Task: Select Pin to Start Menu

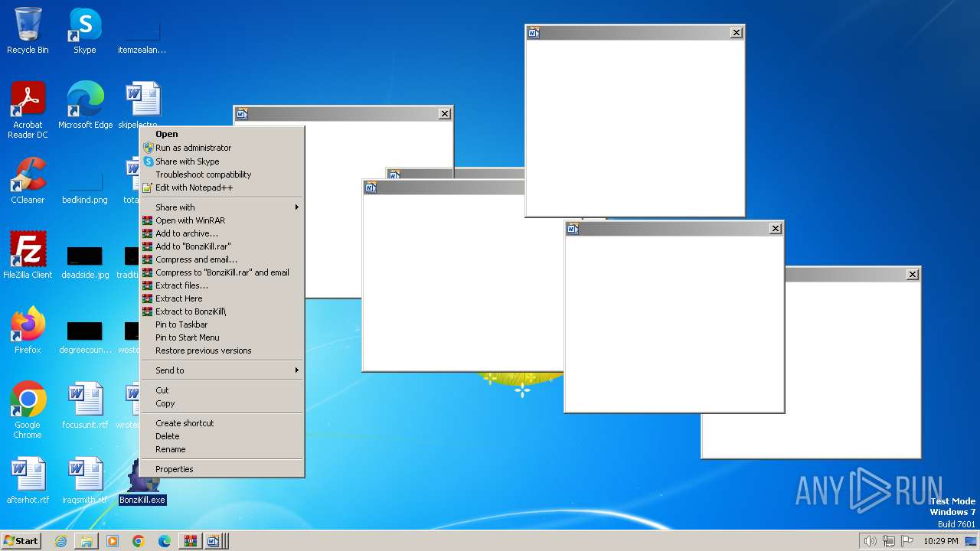Action: 222,337
